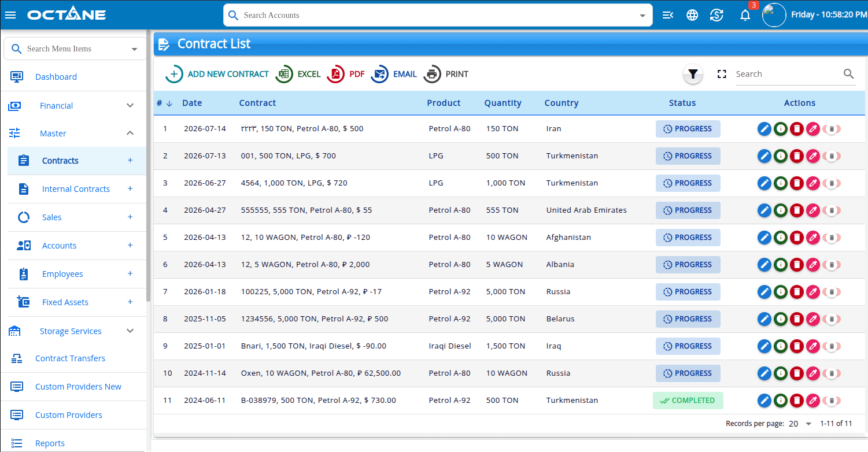Open the notifications bell icon

[x=745, y=15]
